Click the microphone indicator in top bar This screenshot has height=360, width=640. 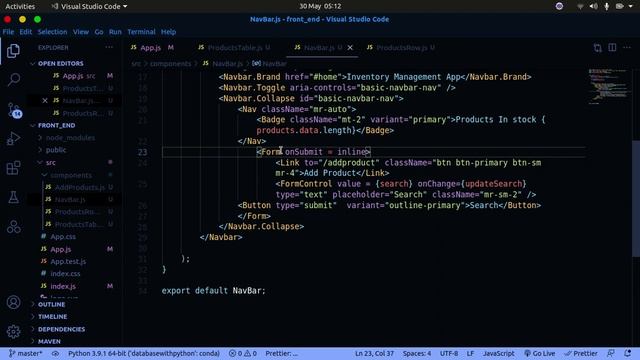[607, 6]
